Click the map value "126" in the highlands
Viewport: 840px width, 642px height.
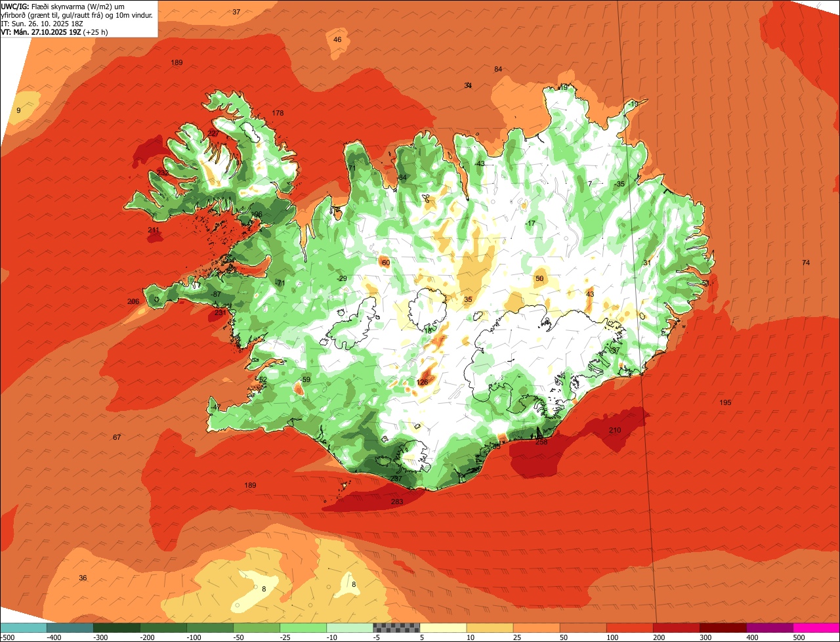point(423,382)
